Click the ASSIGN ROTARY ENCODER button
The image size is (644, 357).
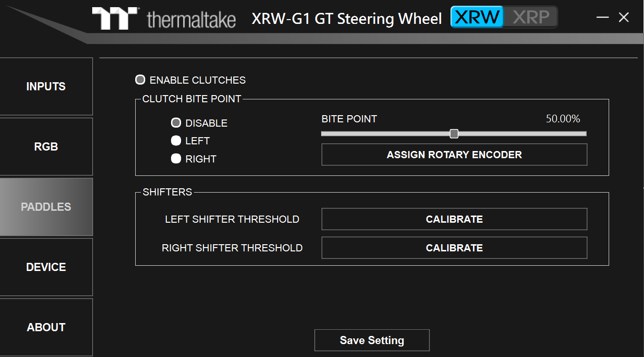[x=454, y=154]
